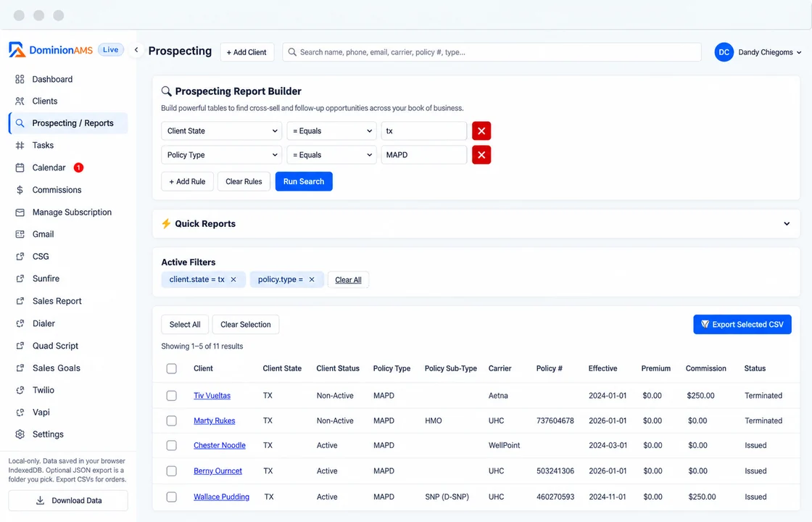Screen dimensions: 812x522
Task: Click the Vapi external link icon
Action: click(20, 413)
